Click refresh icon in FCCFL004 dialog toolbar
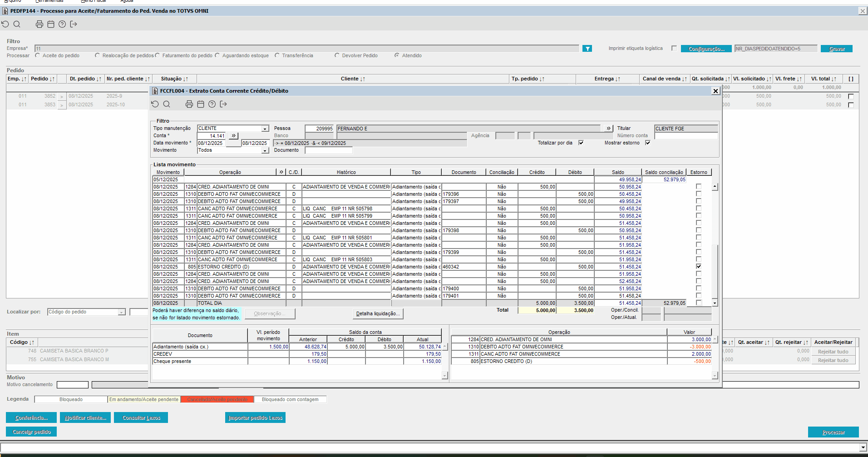Viewport: 868px width, 457px height. pos(155,104)
